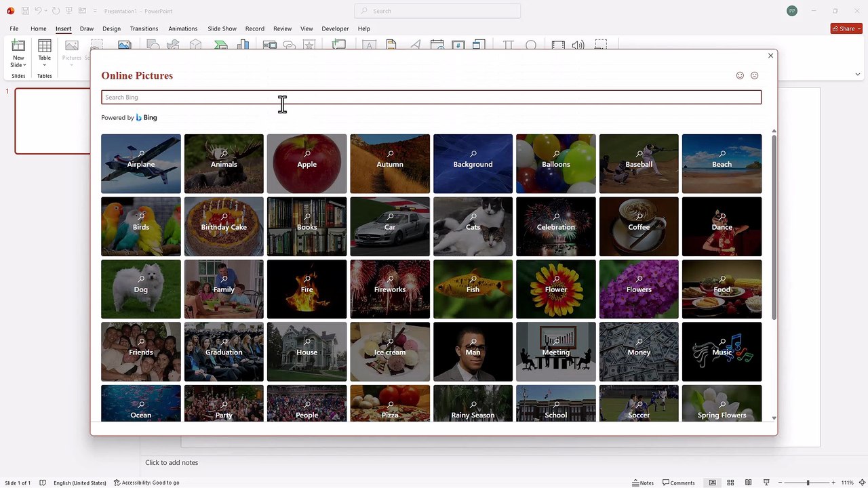868x488 pixels.
Task: Switch to Reading View in status bar
Action: (x=748, y=483)
